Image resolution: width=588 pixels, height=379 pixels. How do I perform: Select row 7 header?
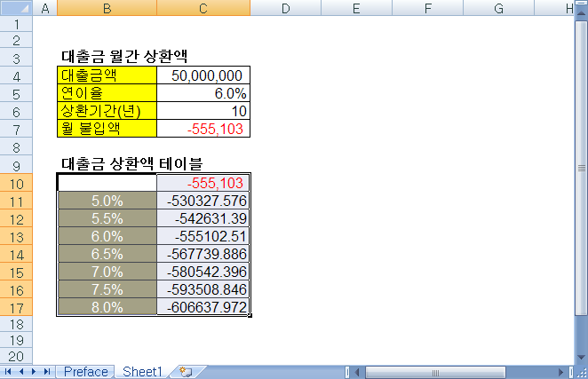[16, 130]
